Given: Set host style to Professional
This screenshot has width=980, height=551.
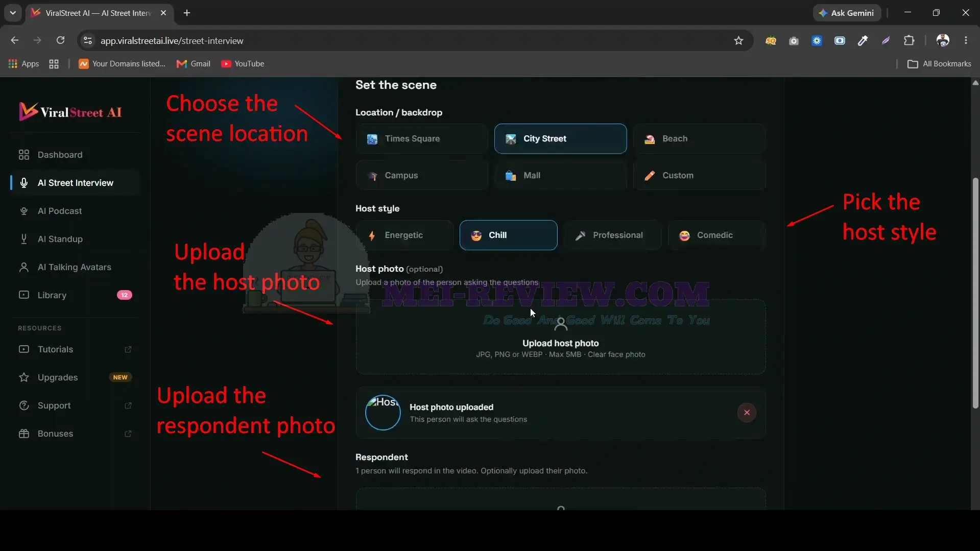Looking at the screenshot, I should pos(612,235).
